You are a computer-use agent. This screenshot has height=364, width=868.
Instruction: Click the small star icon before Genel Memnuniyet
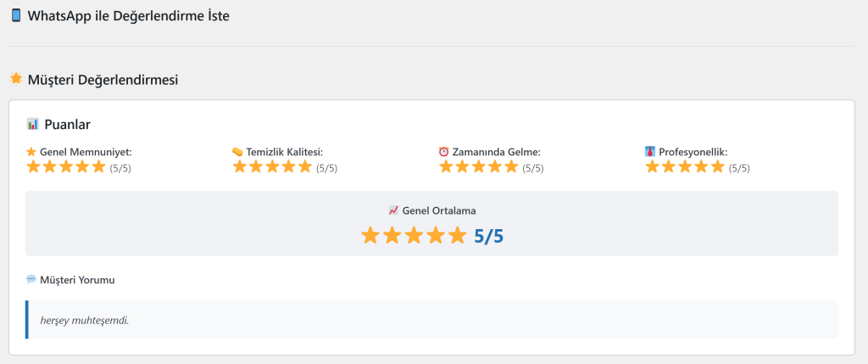(31, 152)
